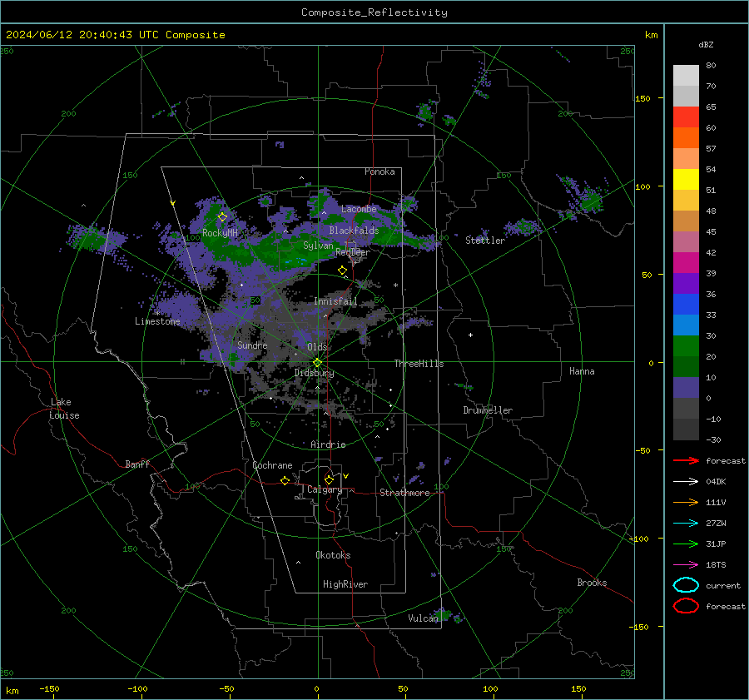Click the red forecast arrow in legend
Viewport: 749px width, 700px height.
686,460
